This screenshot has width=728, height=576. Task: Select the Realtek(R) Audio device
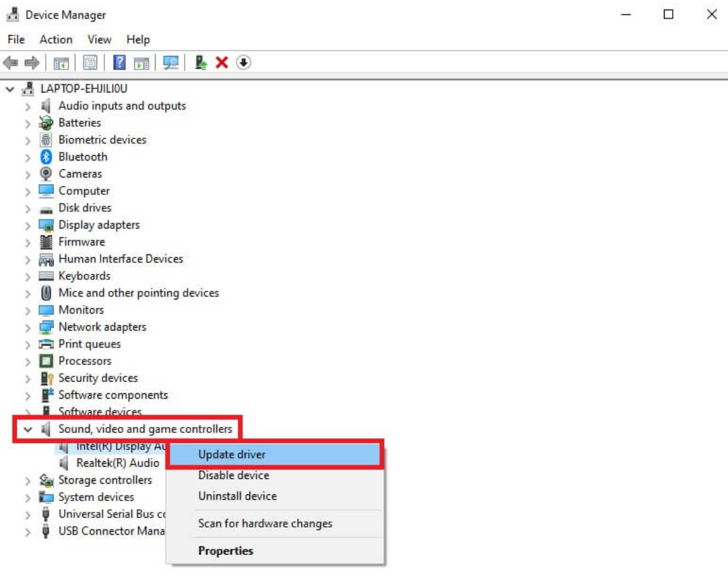click(117, 463)
